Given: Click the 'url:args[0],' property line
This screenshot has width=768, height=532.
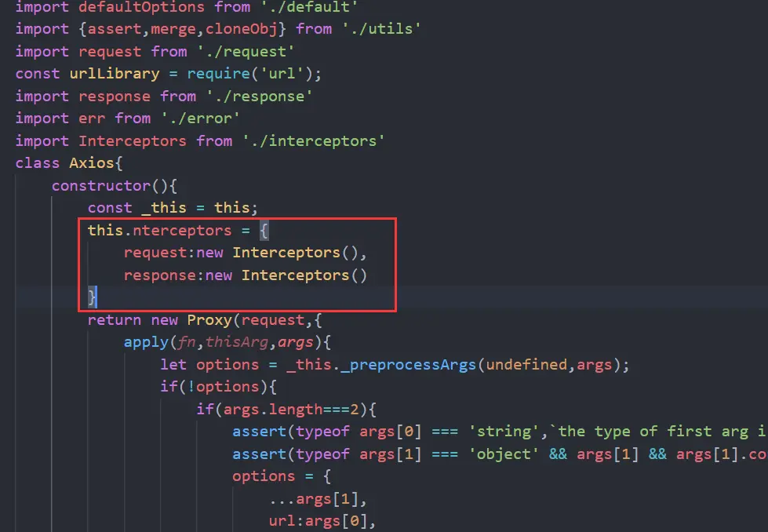Looking at the screenshot, I should pyautogui.click(x=322, y=521).
